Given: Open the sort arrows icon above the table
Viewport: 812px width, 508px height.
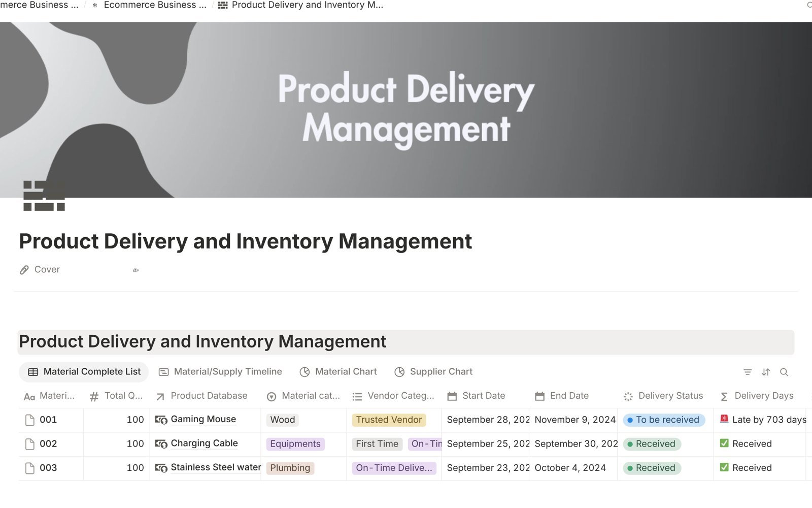Looking at the screenshot, I should click(766, 372).
